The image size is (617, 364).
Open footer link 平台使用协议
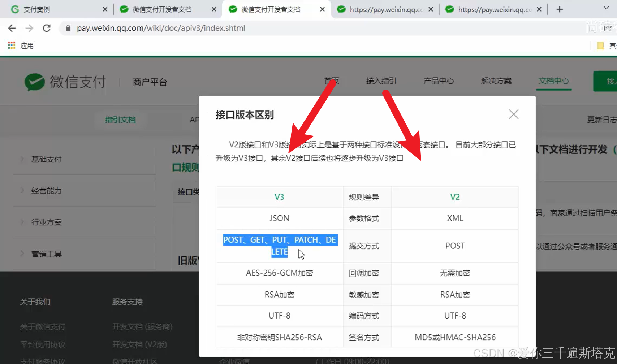[43, 344]
